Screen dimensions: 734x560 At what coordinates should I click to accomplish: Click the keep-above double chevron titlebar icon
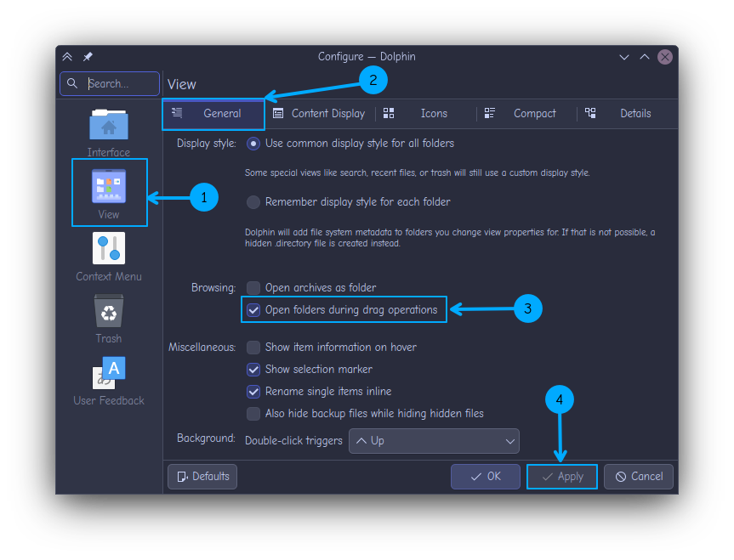[68, 57]
